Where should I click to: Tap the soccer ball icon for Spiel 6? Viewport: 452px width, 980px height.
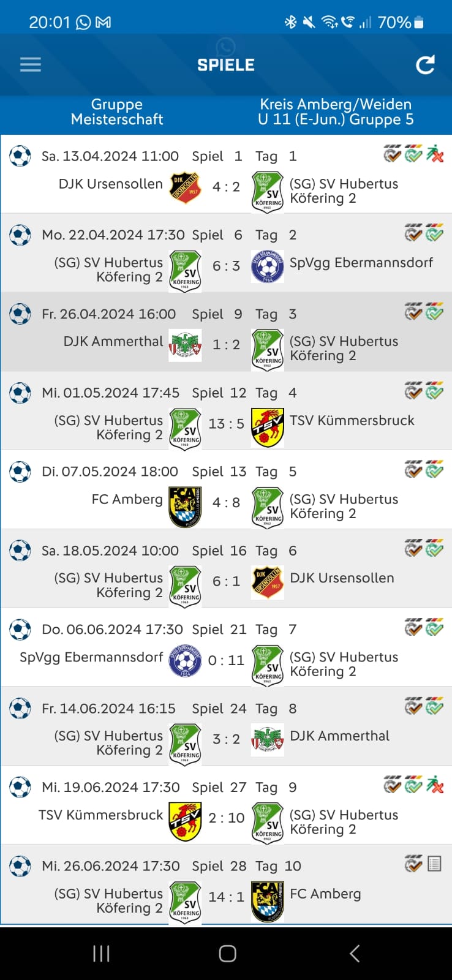20,235
